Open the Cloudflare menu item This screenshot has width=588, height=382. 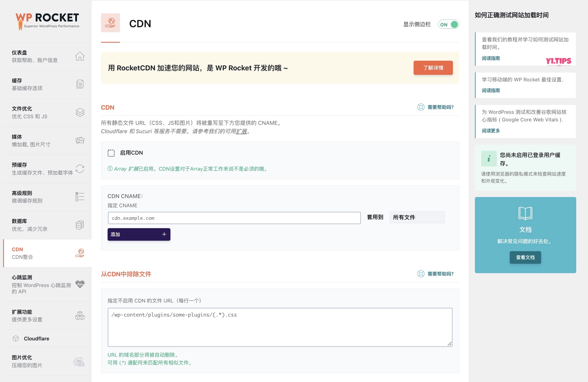click(x=47, y=339)
